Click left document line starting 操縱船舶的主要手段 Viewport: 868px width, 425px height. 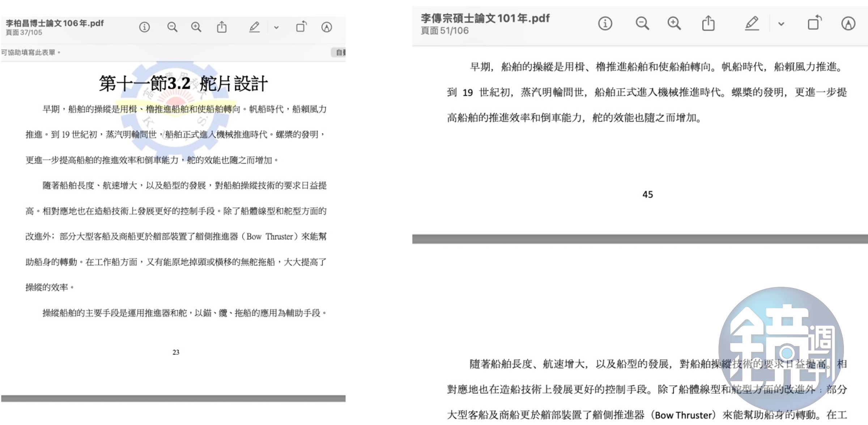(184, 313)
